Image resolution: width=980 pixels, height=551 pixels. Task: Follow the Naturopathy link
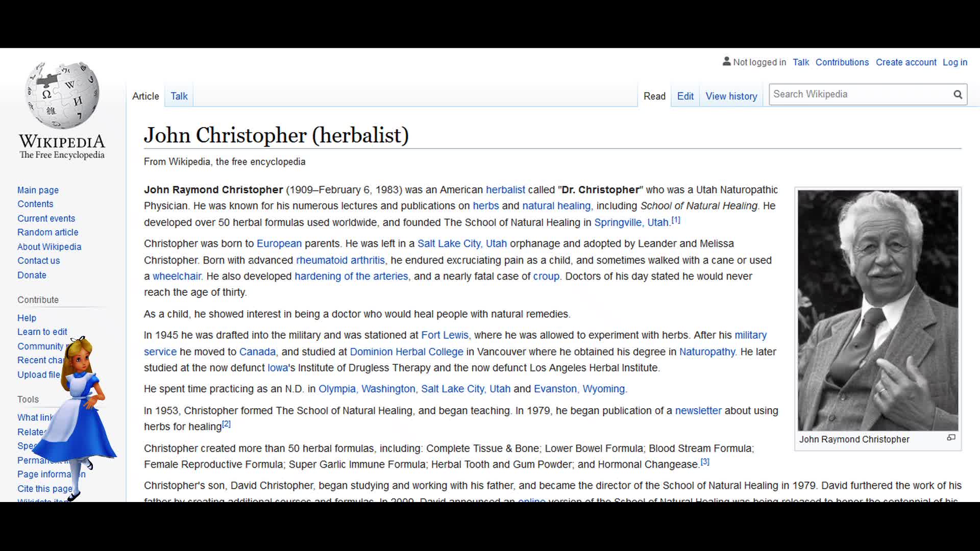tap(707, 352)
